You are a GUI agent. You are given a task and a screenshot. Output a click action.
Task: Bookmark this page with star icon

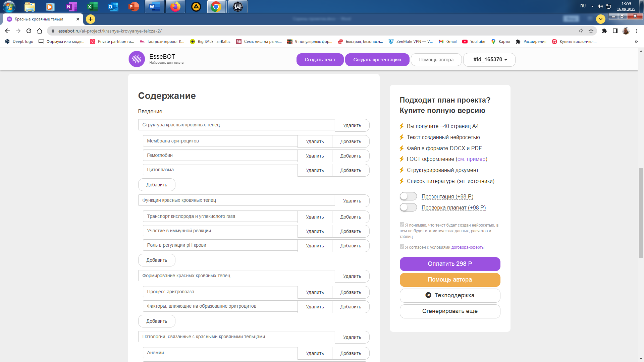pos(591,31)
